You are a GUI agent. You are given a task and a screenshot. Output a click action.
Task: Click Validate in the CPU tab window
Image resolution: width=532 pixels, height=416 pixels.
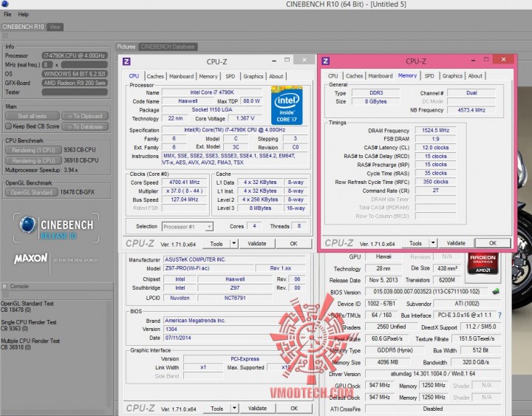[257, 243]
